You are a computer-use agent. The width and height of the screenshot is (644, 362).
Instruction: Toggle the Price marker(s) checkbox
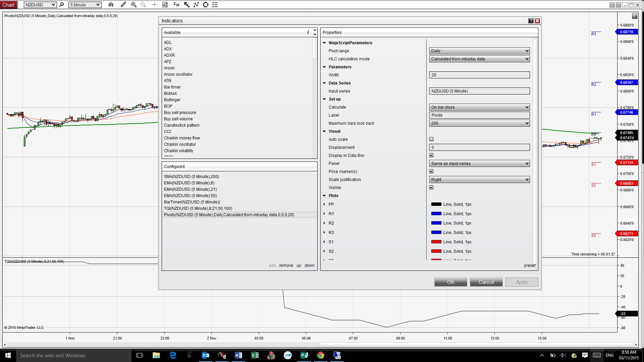point(431,171)
